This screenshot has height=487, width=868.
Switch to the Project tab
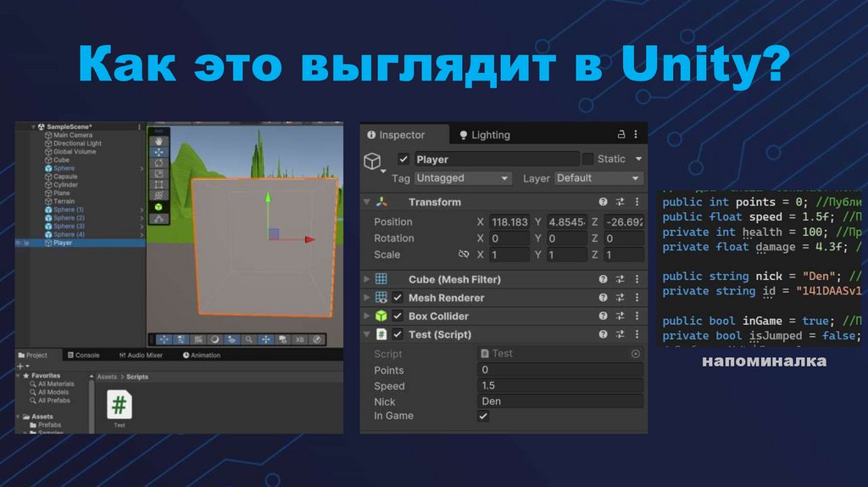coord(33,355)
